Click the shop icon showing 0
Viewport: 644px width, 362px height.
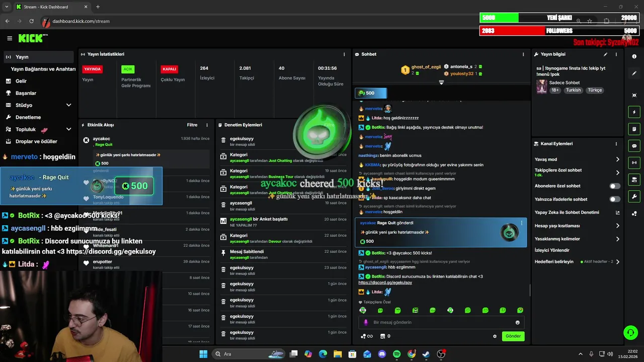[x=385, y=336]
